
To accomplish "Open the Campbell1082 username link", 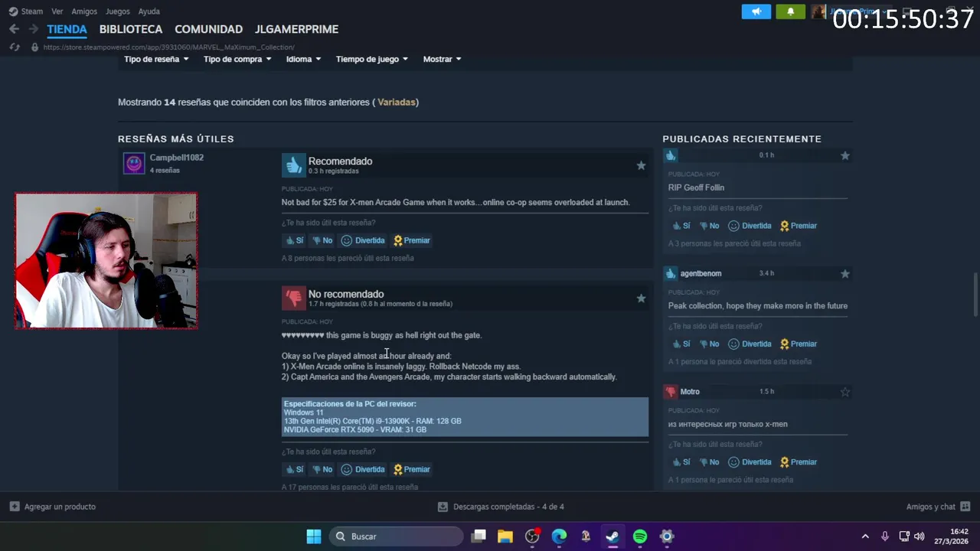I will (x=177, y=158).
